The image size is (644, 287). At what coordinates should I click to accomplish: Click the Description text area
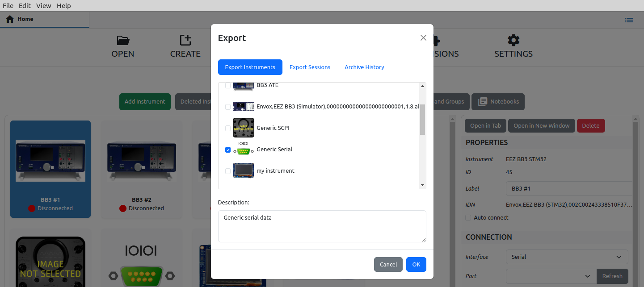tap(322, 226)
